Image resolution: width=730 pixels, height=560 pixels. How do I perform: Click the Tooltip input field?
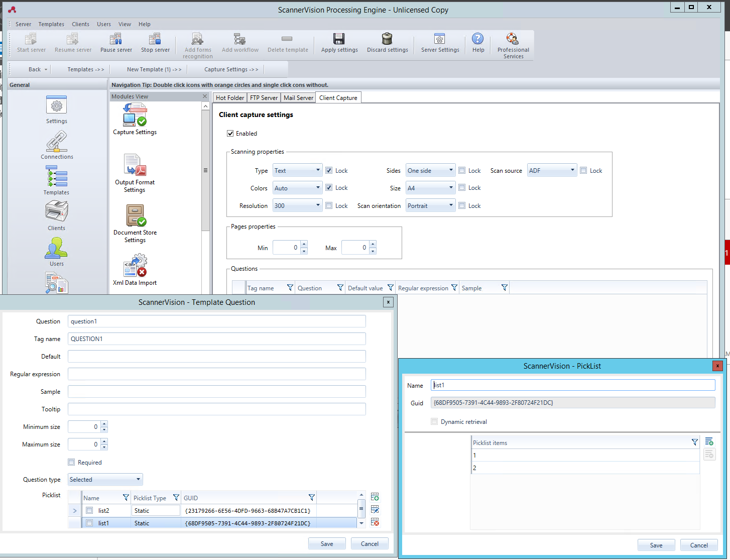(216, 409)
